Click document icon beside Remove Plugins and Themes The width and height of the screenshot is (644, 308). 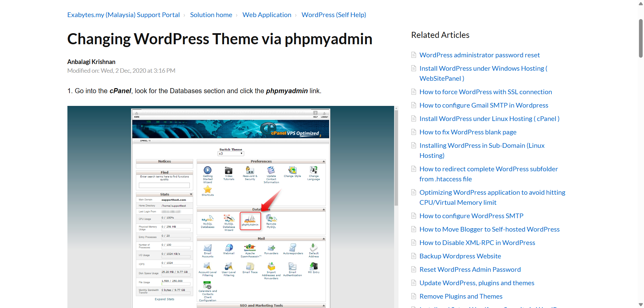414,296
